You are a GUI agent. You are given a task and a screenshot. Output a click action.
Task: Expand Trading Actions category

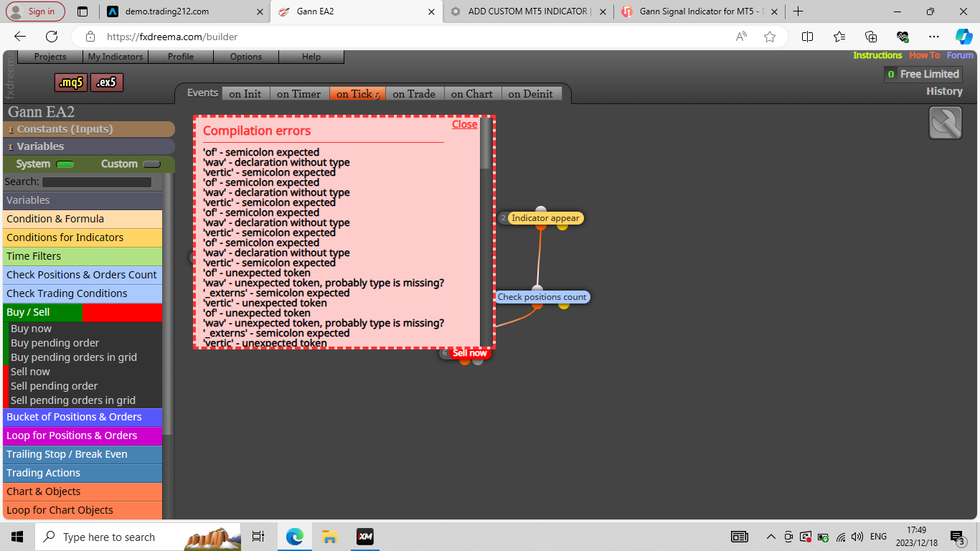(83, 473)
